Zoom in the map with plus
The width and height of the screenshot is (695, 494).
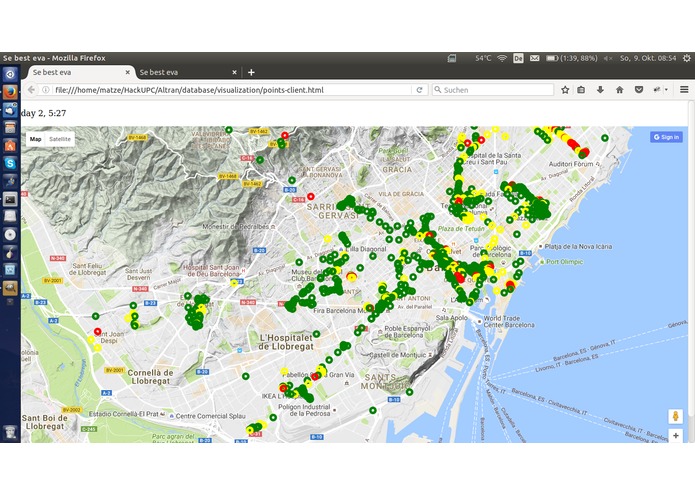(675, 436)
